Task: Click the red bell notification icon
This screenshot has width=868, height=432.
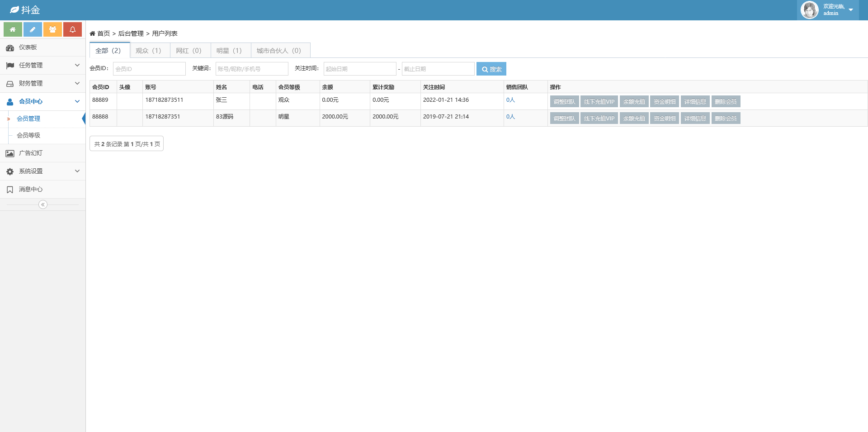Action: (x=72, y=29)
